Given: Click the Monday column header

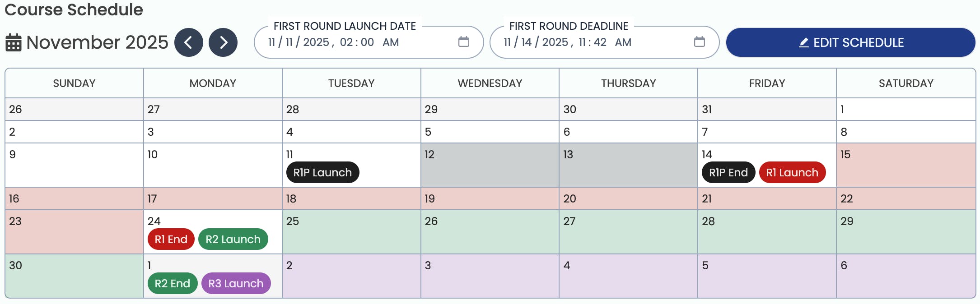Looking at the screenshot, I should 213,83.
